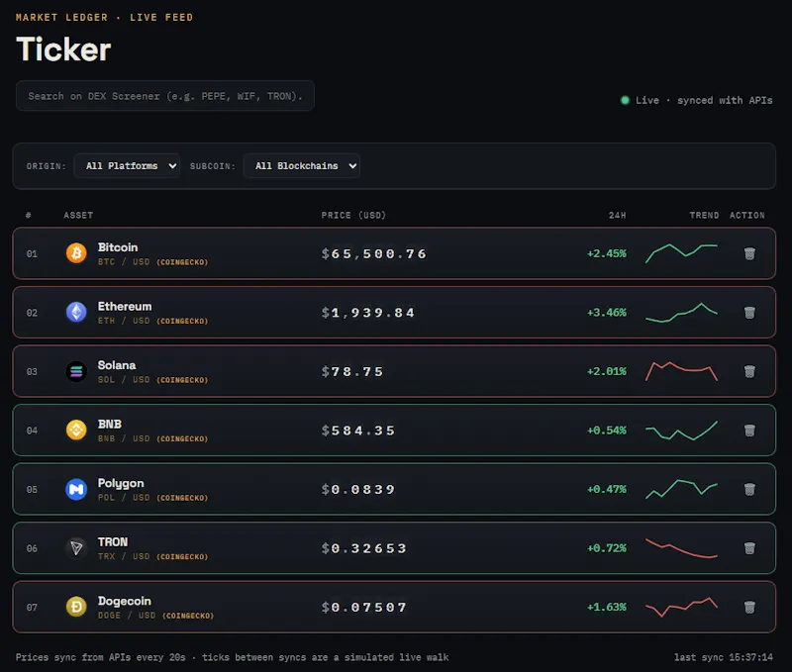
Task: Click the DOGE / USD pair label
Action: [127, 616]
